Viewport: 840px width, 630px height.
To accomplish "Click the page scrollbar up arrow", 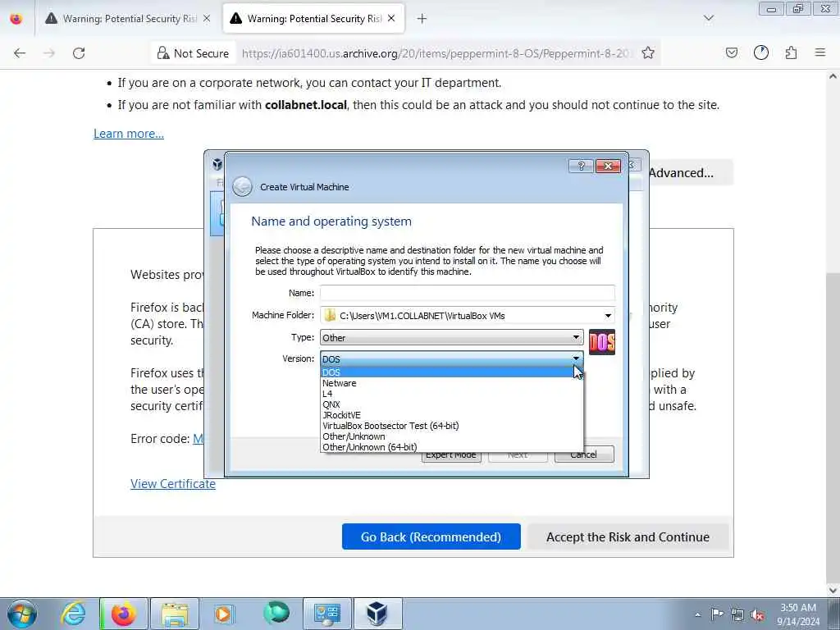I will pos(833,76).
